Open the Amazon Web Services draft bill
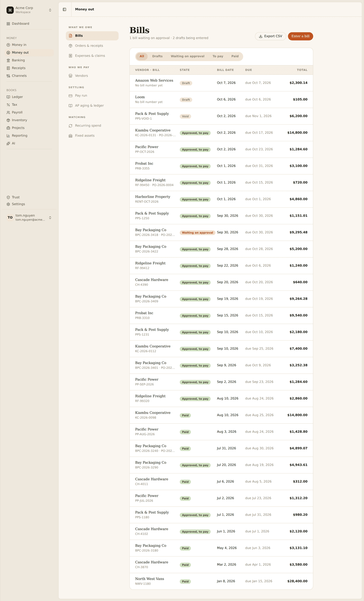364x601 pixels. 221,83
